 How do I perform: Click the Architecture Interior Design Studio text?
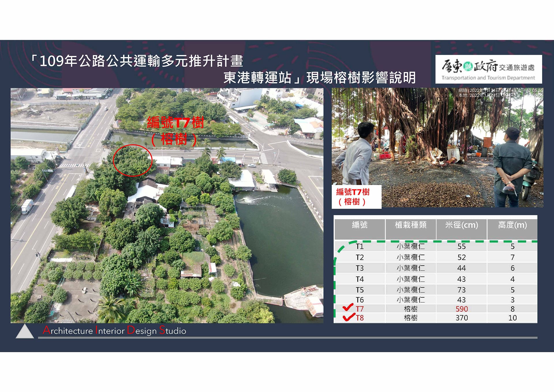click(x=115, y=331)
